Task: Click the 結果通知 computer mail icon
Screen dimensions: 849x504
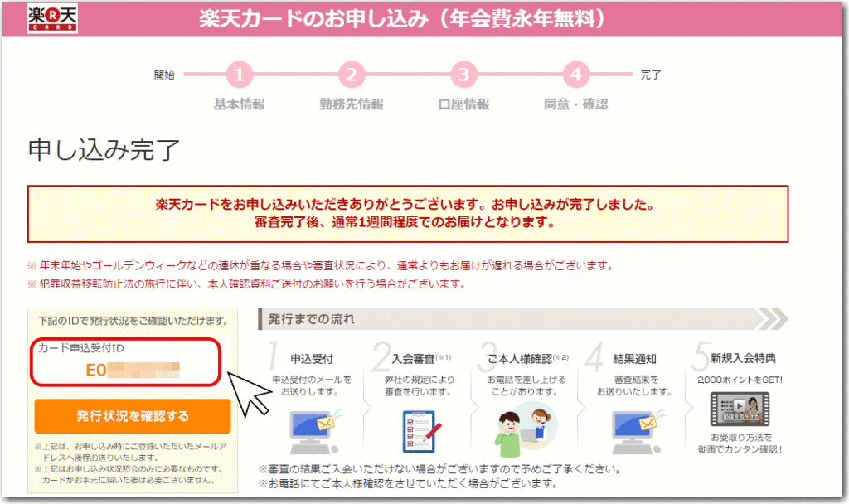Action: 638,431
